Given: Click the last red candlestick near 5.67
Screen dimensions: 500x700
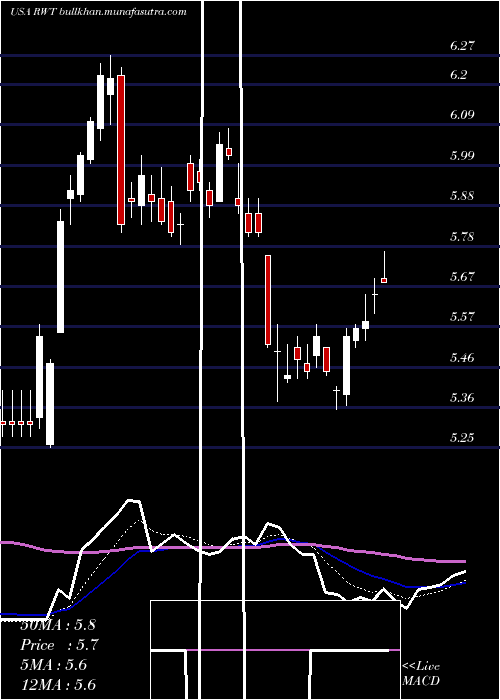Looking at the screenshot, I should pyautogui.click(x=384, y=280).
